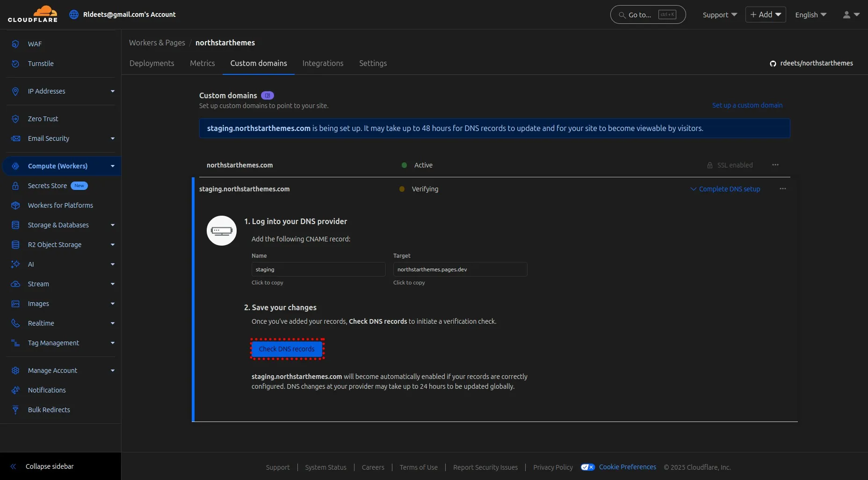The width and height of the screenshot is (868, 480).
Task: Go to Workers & Pages breadcrumb
Action: [157, 43]
